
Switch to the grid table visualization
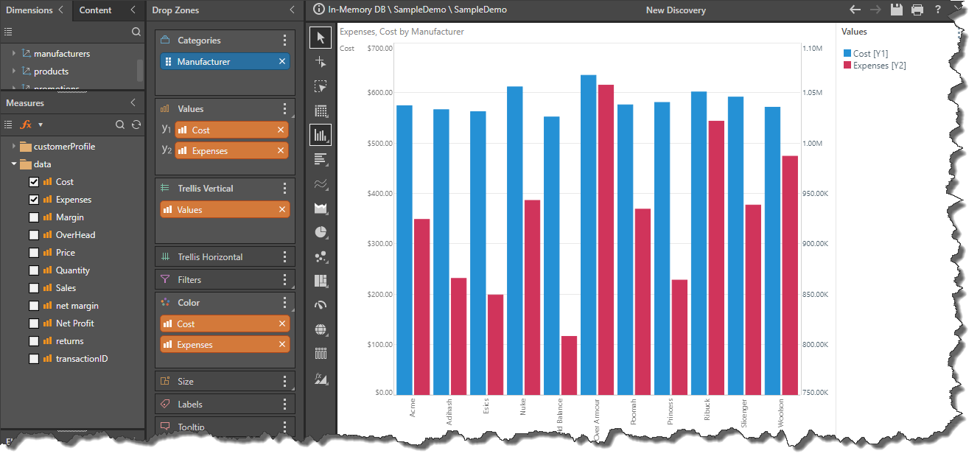[x=321, y=111]
